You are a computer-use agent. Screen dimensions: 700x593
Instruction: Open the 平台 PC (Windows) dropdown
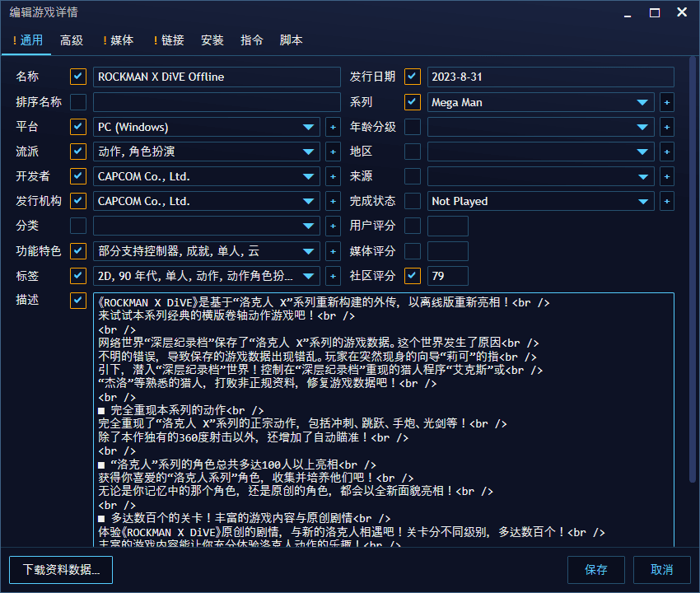point(309,127)
